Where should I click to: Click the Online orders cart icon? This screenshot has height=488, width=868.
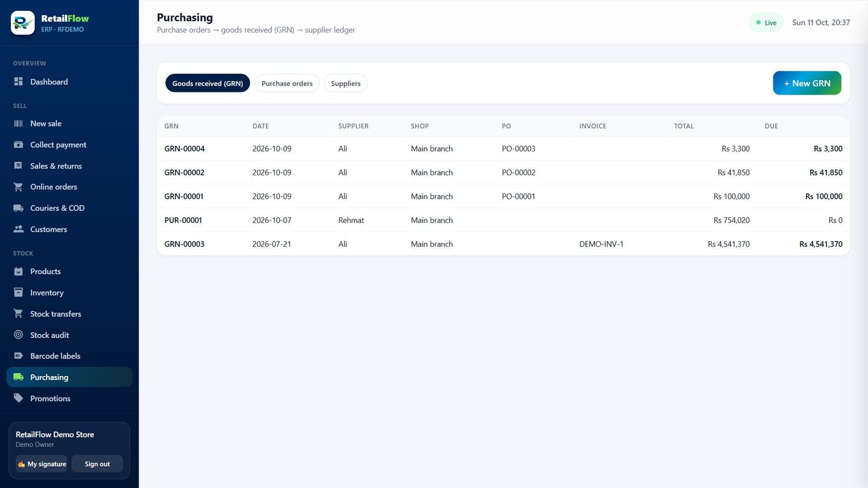(x=19, y=187)
